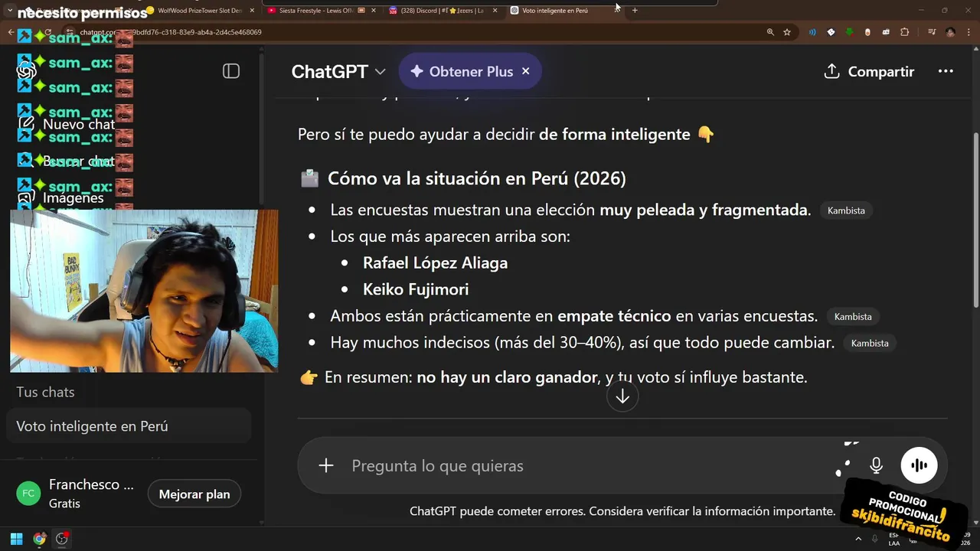Open the Kambista source chip after 'todo puede cambiar'
The height and width of the screenshot is (551, 980).
(870, 343)
